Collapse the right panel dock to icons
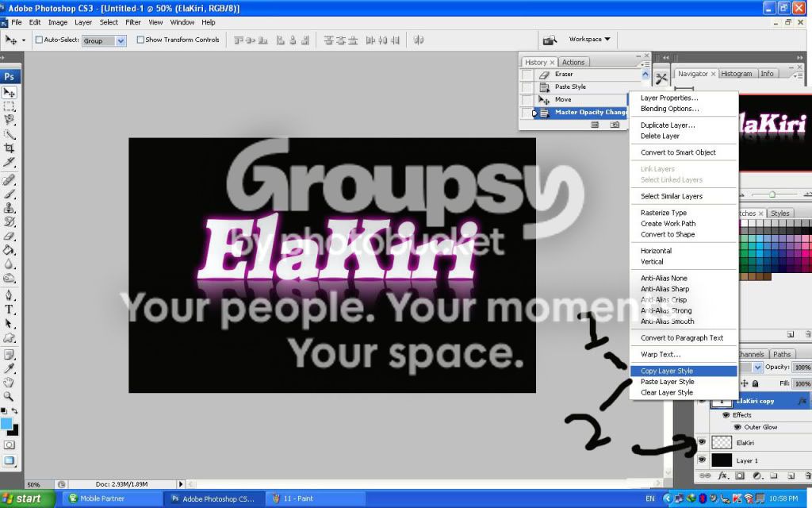 800,57
